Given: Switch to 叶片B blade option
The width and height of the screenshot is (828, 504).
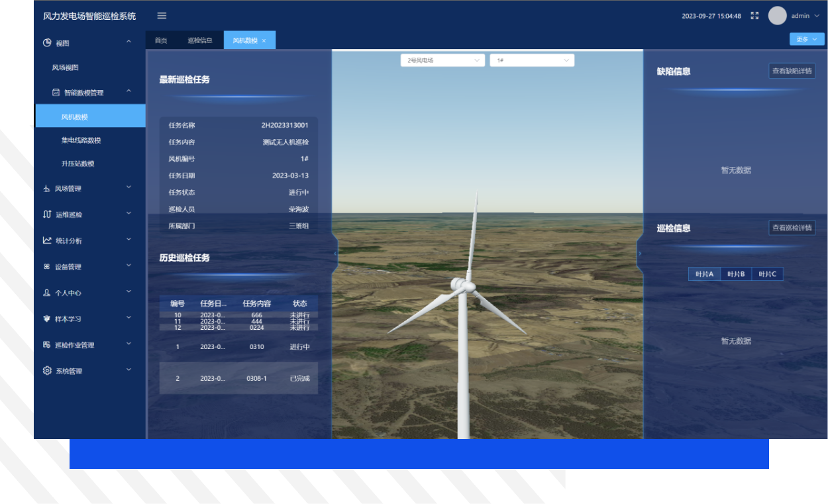Looking at the screenshot, I should point(736,274).
